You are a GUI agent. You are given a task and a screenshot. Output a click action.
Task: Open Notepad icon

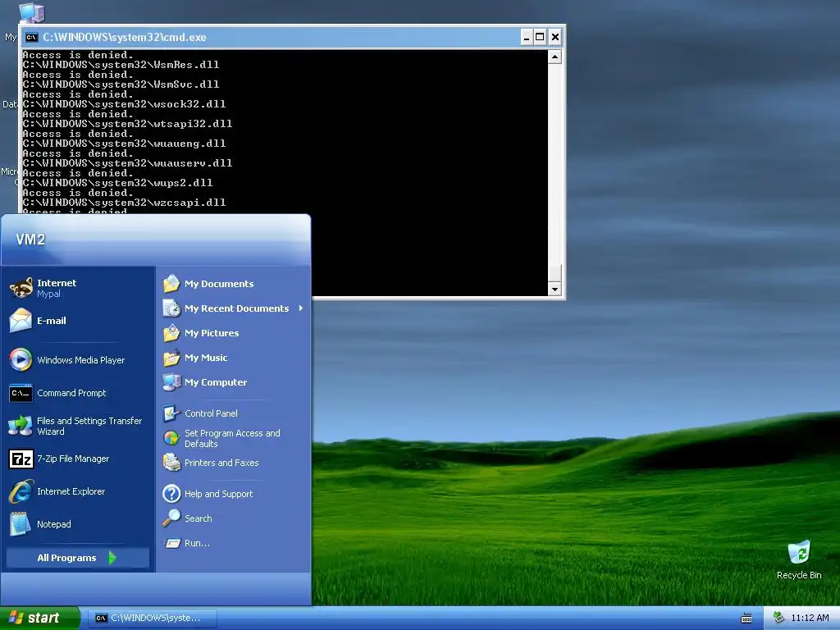point(21,524)
